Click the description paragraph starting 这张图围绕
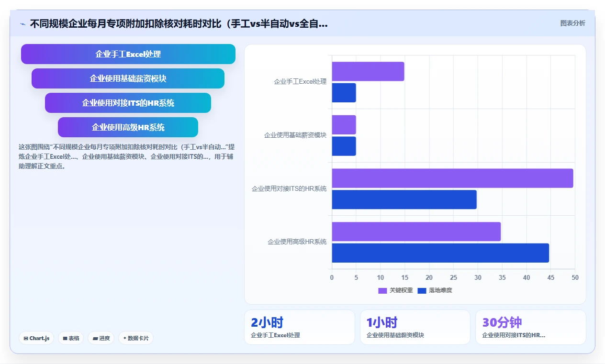Viewport: 605px width, 364px height. click(126, 156)
